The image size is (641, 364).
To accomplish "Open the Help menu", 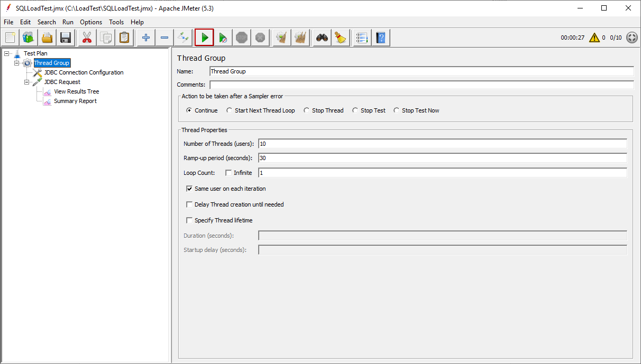I will coord(137,22).
